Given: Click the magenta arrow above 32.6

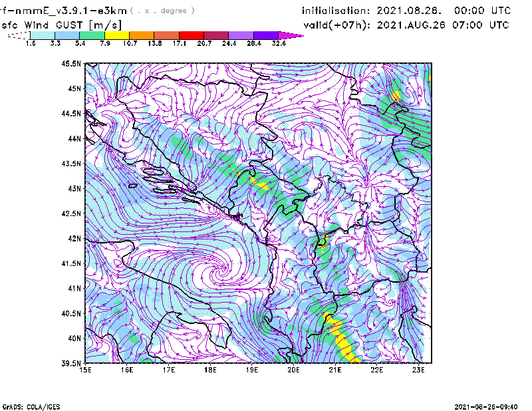Looking at the screenshot, I should tap(290, 35).
